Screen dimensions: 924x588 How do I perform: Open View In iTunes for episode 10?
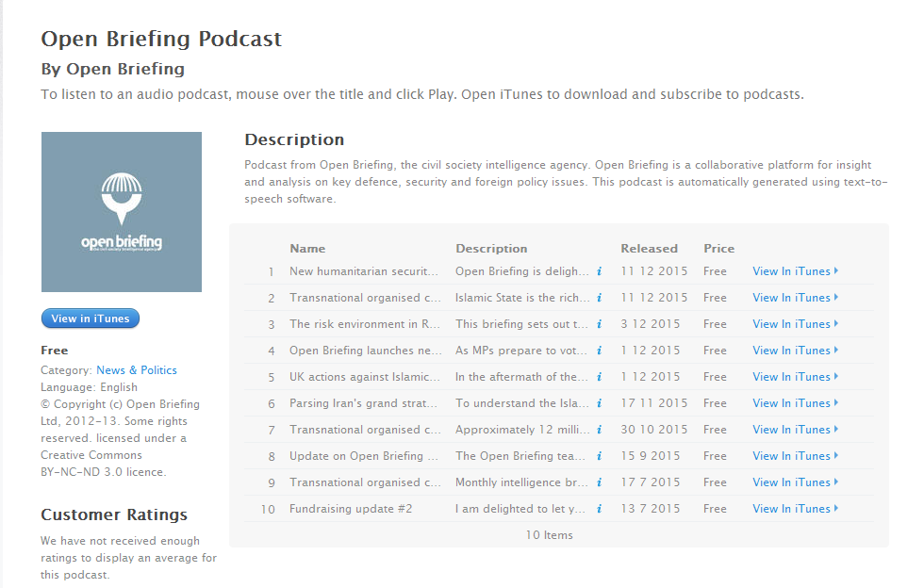795,509
